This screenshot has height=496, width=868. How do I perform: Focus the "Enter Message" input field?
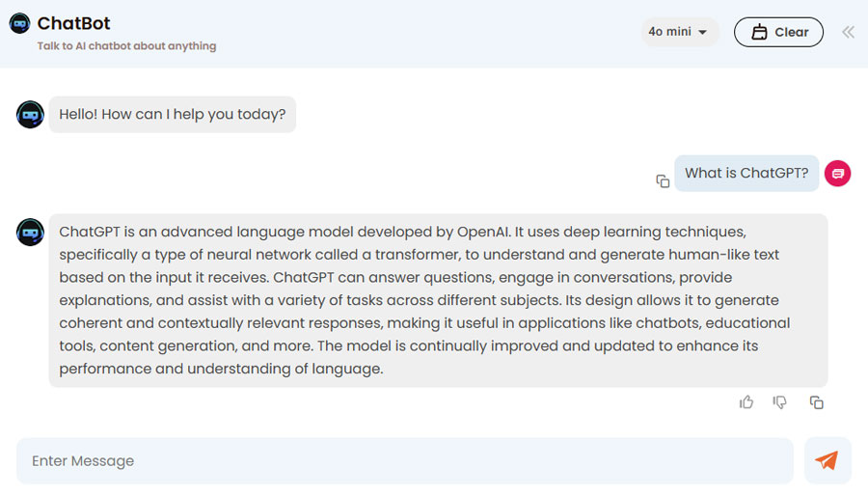click(405, 461)
